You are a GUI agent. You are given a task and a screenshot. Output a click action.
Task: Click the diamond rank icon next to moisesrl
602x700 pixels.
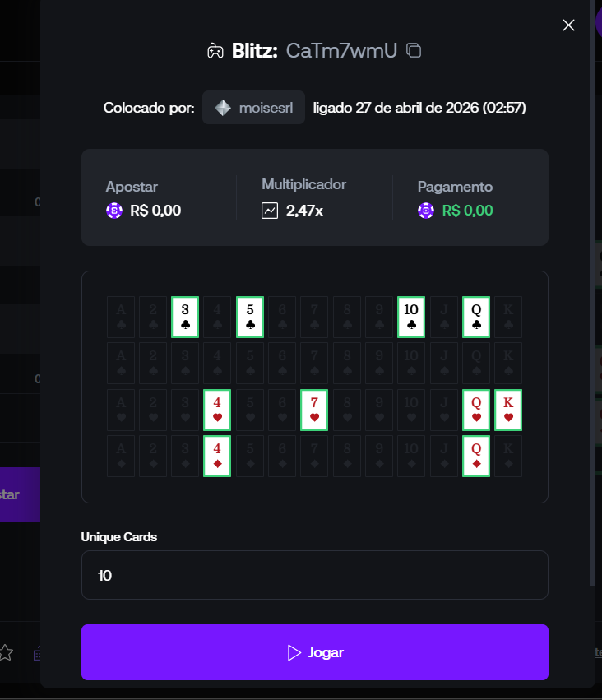(x=223, y=108)
